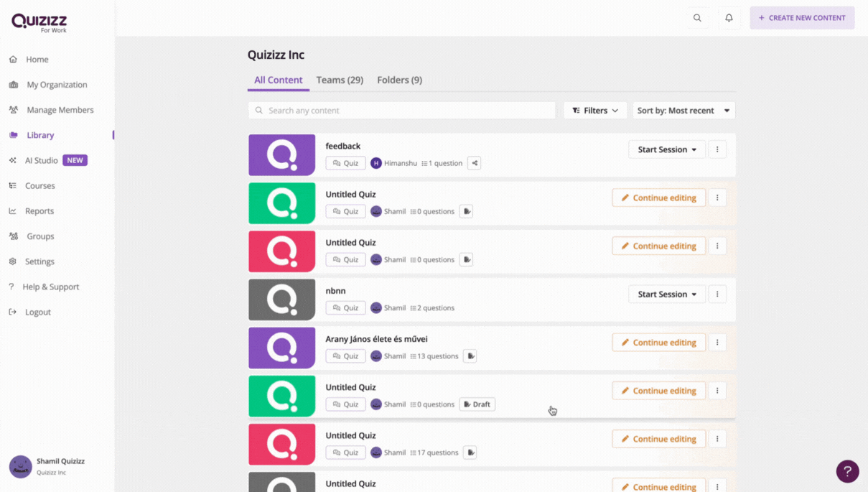Expand the Filters dropdown
Image resolution: width=868 pixels, height=492 pixels.
(595, 111)
